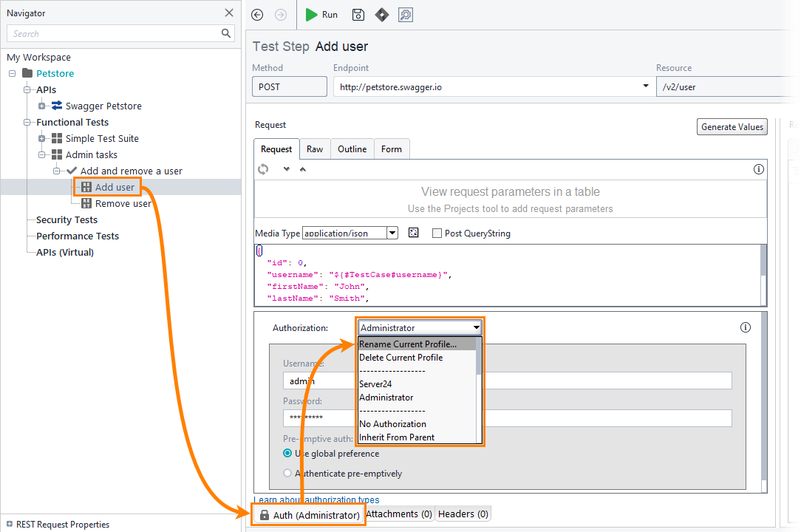Screen dimensions: 801x532
Task: Click the info icon beside the Authorization dropdown
Action: point(746,327)
